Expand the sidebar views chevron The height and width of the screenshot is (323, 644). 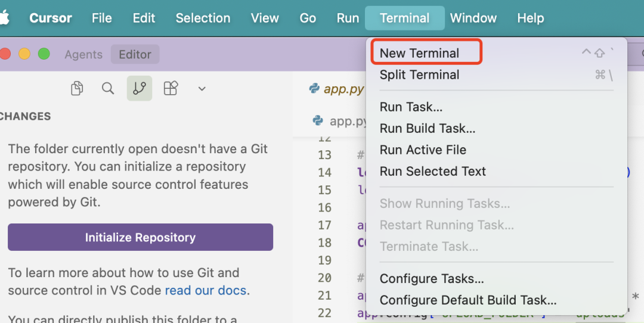click(202, 88)
